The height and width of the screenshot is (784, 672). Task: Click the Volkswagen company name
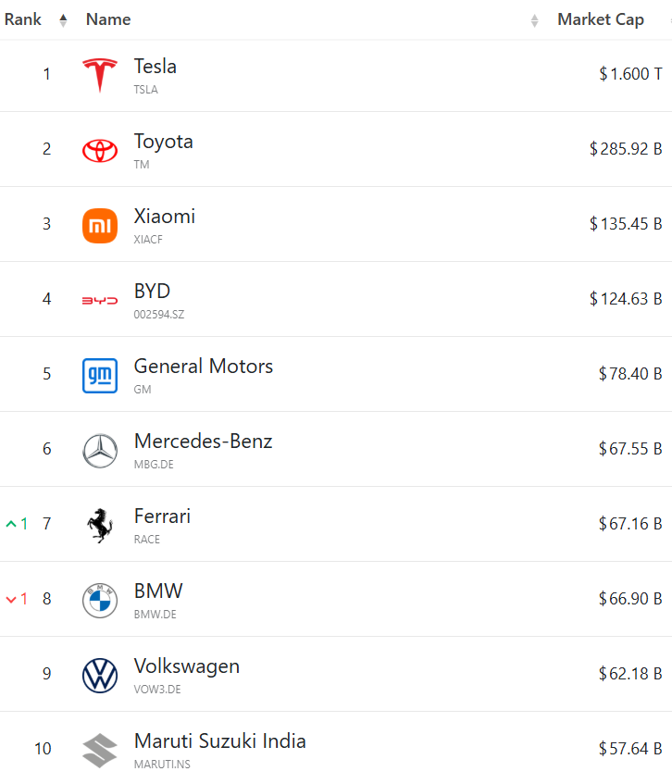186,666
